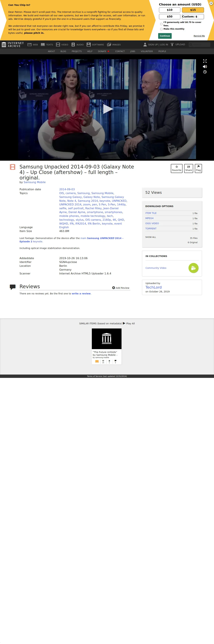The width and height of the screenshot is (214, 644).
Task: Download the OGG VIDEO file
Action: pyautogui.click(x=152, y=224)
